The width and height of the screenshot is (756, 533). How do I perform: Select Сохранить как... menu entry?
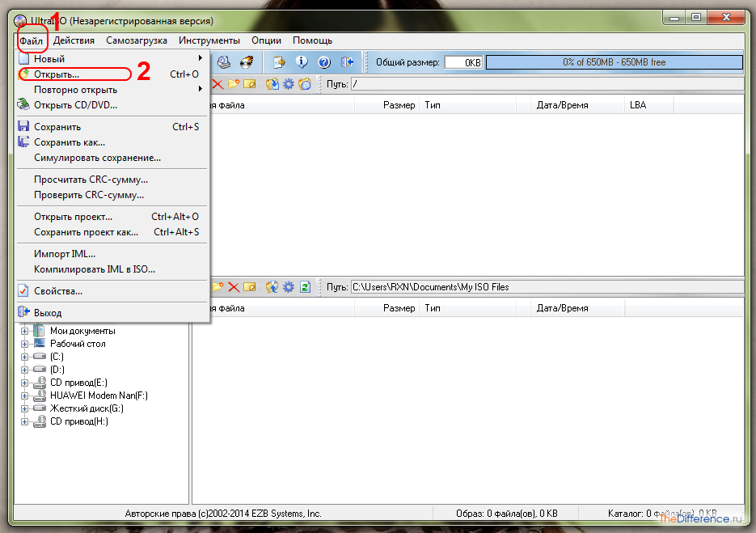[70, 142]
